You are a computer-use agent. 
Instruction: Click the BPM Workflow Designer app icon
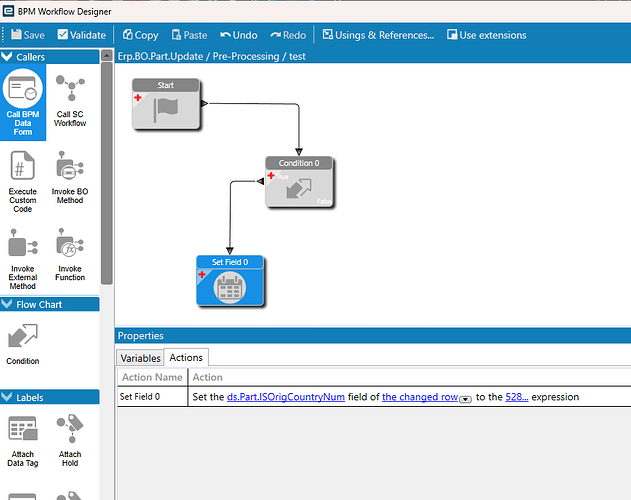8,11
